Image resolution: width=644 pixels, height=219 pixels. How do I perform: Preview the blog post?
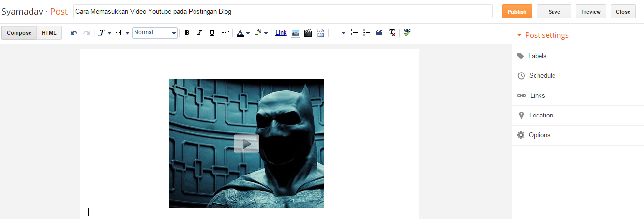[591, 12]
